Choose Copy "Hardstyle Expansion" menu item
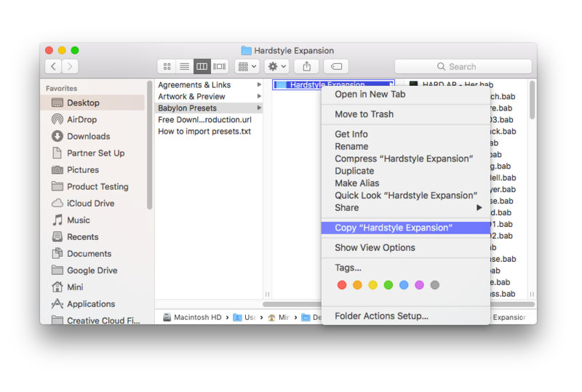The height and width of the screenshot is (392, 582). (394, 228)
